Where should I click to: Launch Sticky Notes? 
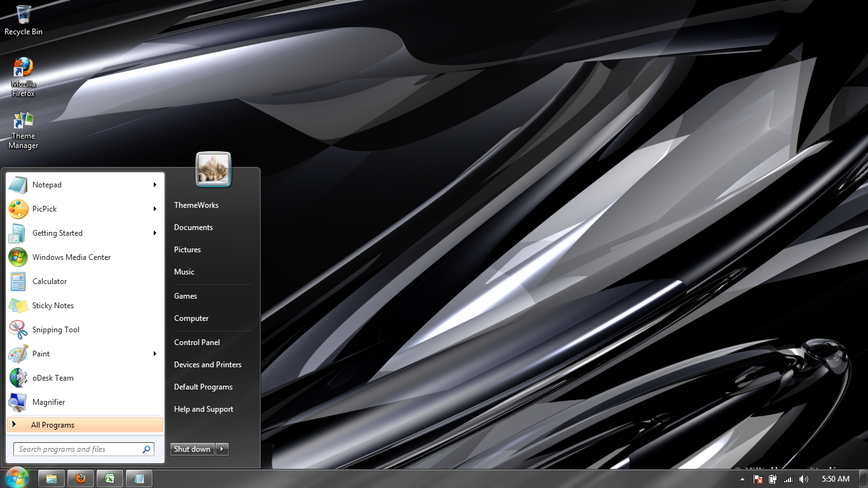coord(85,306)
